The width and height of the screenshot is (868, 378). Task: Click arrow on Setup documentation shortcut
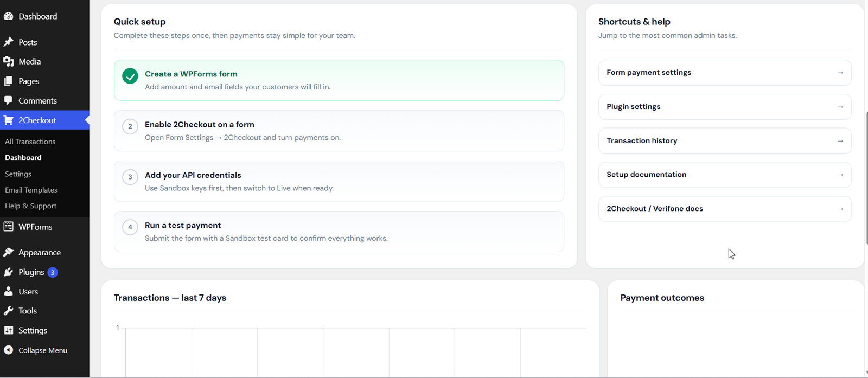[x=840, y=175]
